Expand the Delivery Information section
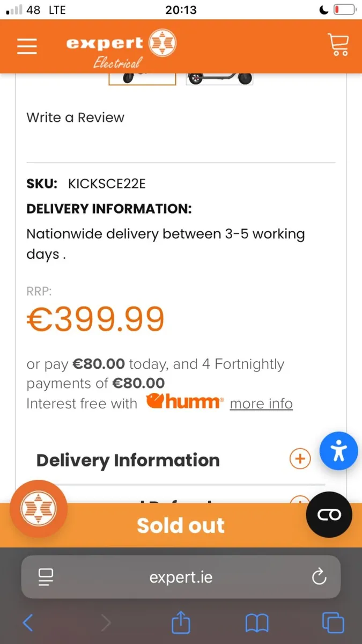The image size is (362, 644). 300,459
